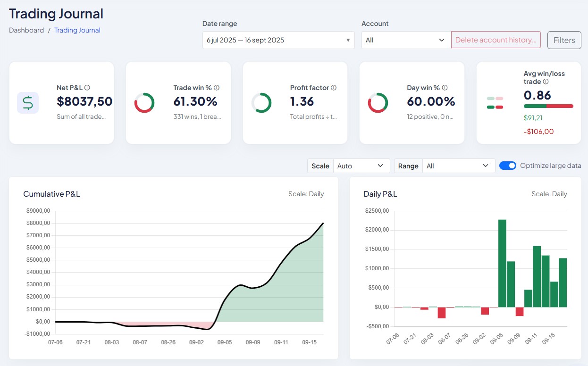Viewport: 588px width, 366px height.
Task: Click the Avg win/loss bars icon
Action: click(495, 103)
